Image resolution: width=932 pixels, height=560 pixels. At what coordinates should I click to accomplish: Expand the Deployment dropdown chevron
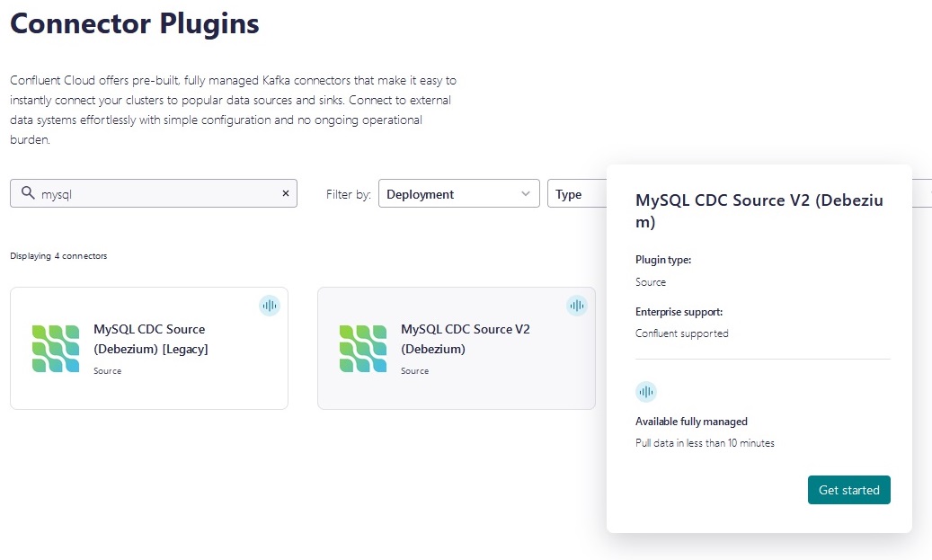point(526,193)
